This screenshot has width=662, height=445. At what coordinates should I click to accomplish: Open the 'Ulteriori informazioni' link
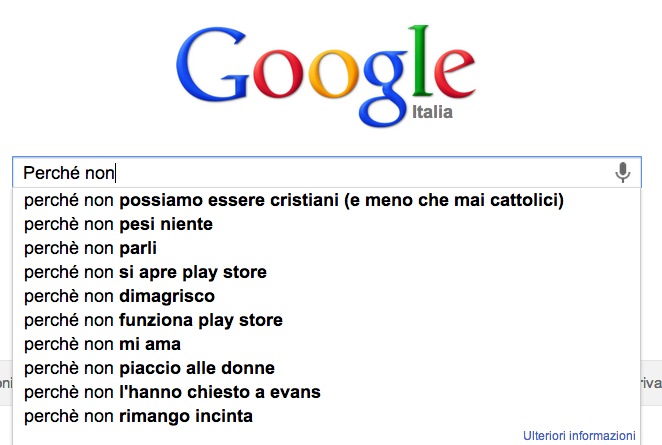[579, 436]
